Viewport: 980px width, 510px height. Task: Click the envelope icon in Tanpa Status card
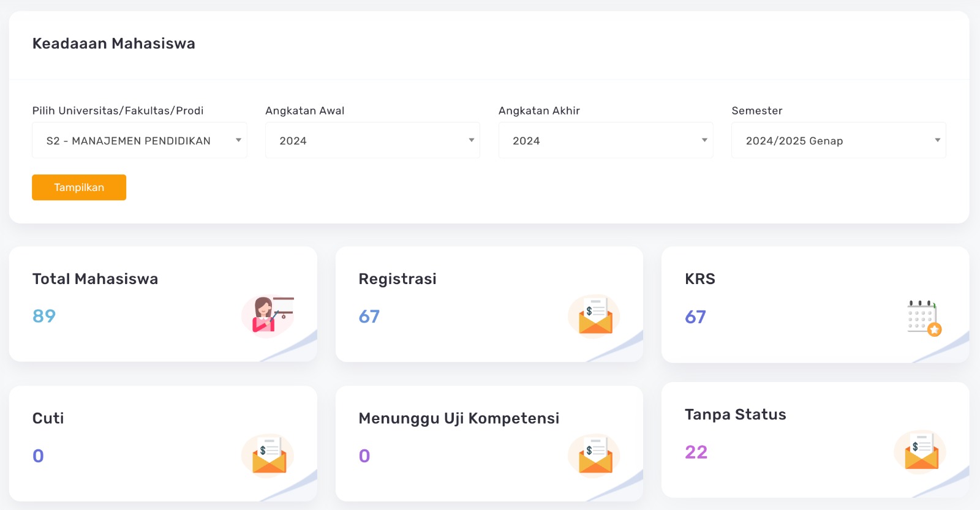(x=921, y=452)
